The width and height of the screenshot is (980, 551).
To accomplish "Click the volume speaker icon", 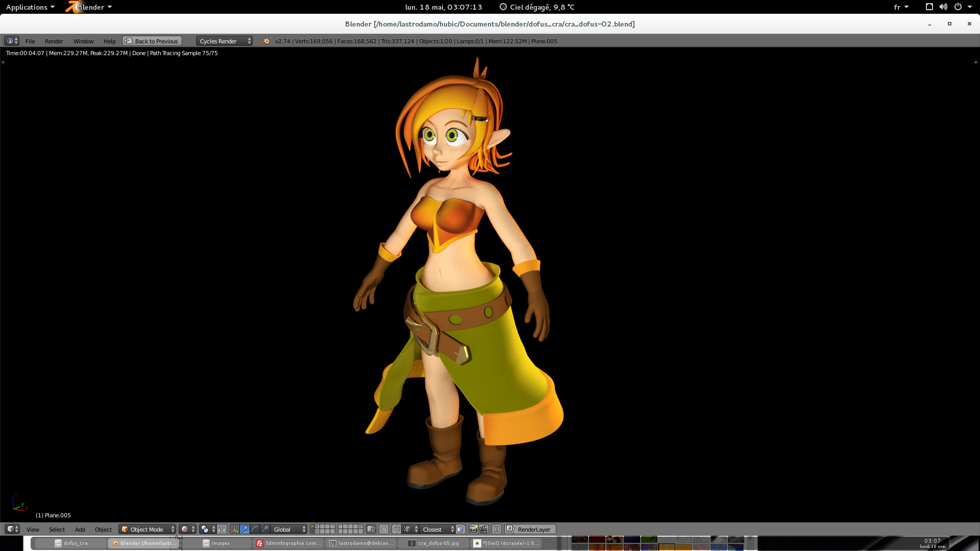I will click(943, 7).
